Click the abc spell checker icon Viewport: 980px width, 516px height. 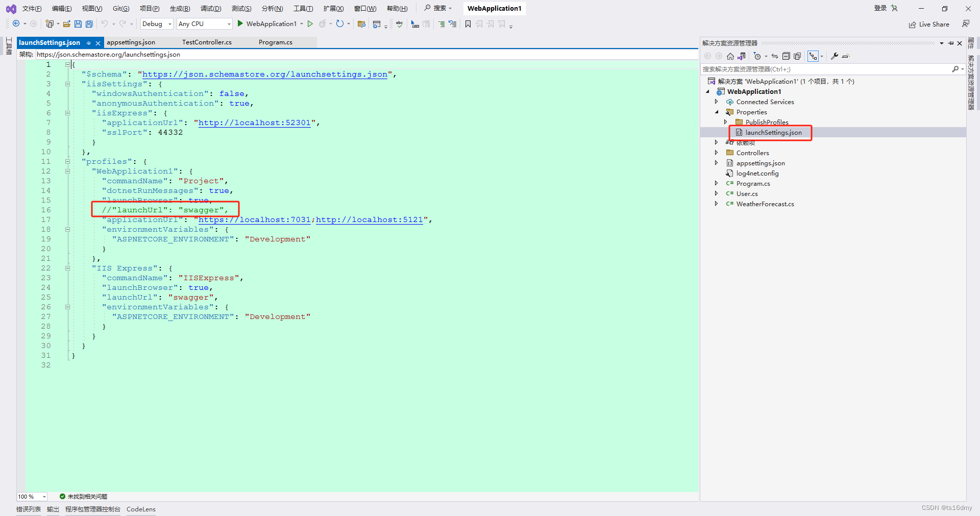(400, 24)
